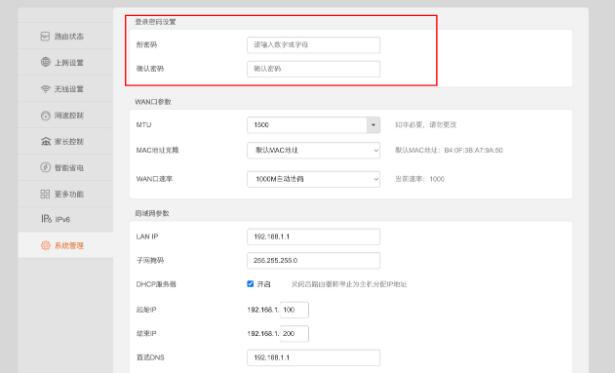Click the LAN IP field 192.168.1.1
Image resolution: width=615 pixels, height=373 pixels.
313,237
